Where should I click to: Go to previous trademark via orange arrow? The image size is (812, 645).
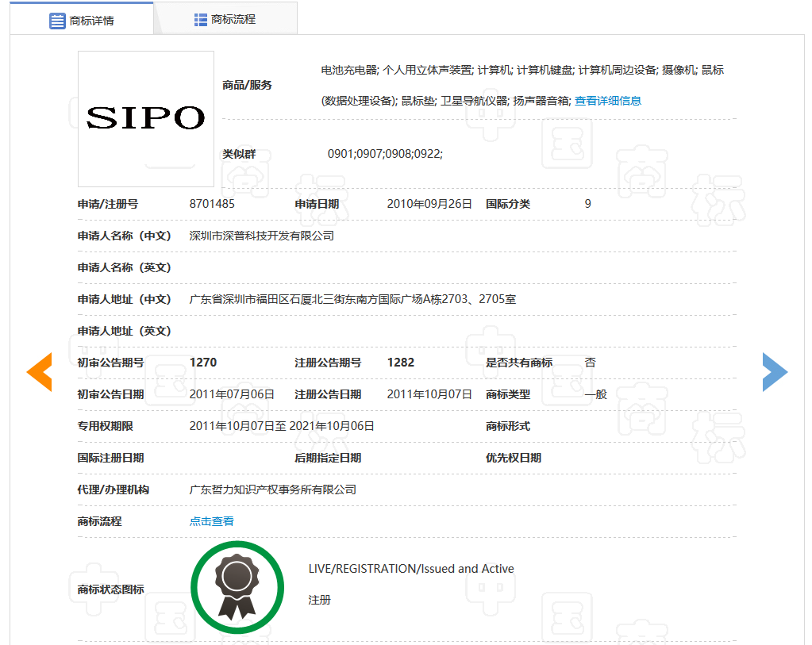coord(40,371)
